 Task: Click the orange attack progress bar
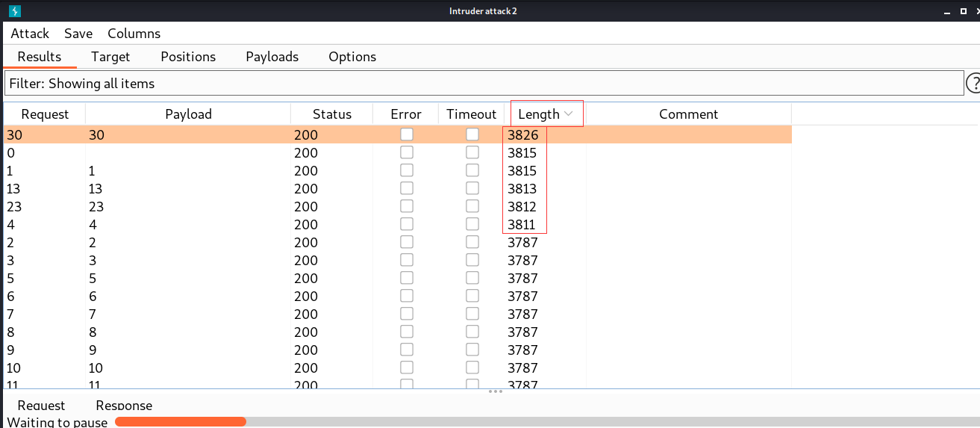[x=181, y=422]
